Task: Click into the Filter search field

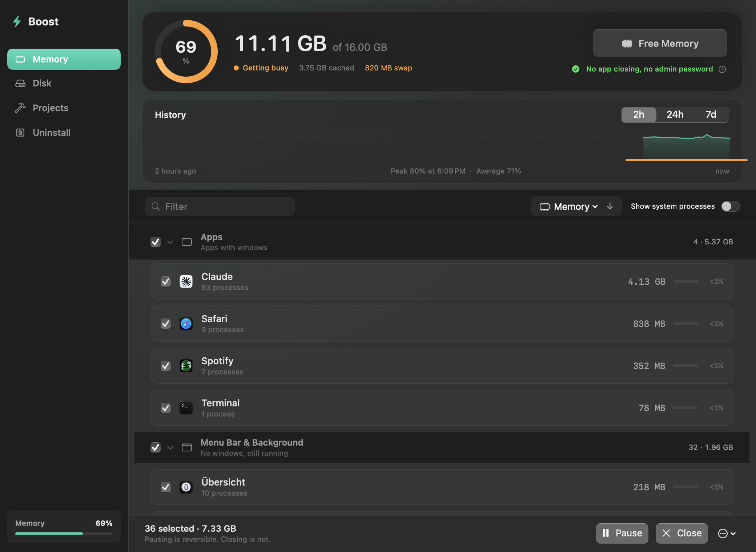Action: [220, 206]
